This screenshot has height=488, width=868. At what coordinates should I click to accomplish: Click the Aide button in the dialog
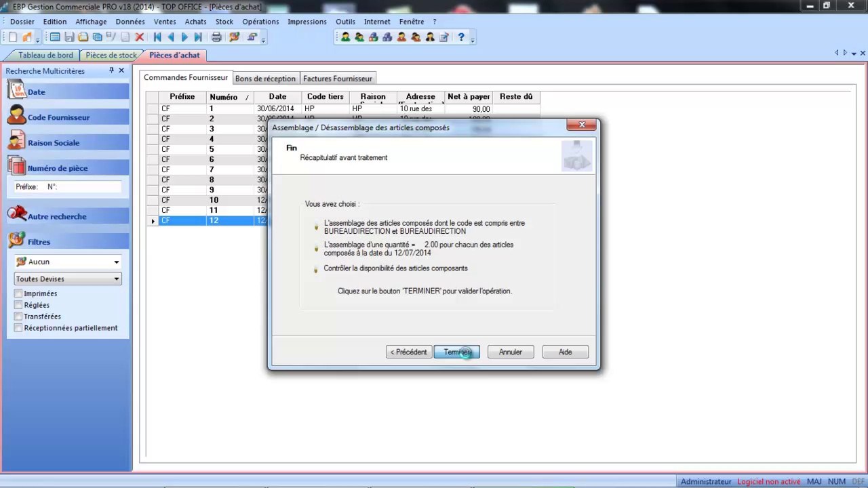coord(566,352)
